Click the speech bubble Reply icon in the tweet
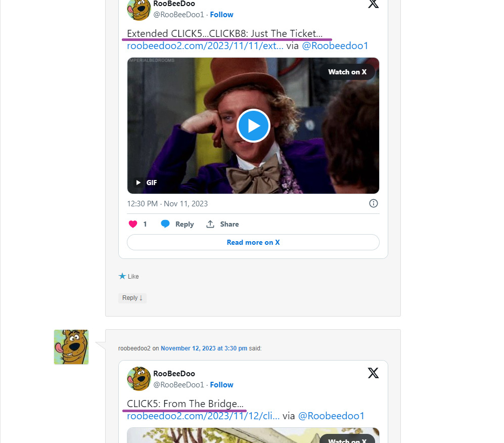Screen dimensions: 504x443 165,224
